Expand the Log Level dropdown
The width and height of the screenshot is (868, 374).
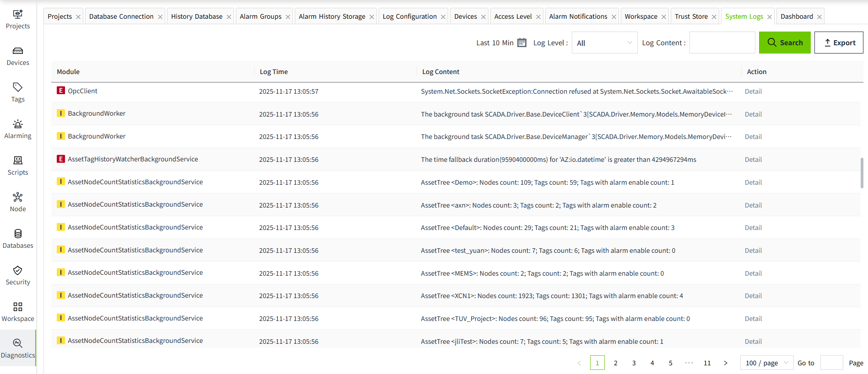pos(604,43)
